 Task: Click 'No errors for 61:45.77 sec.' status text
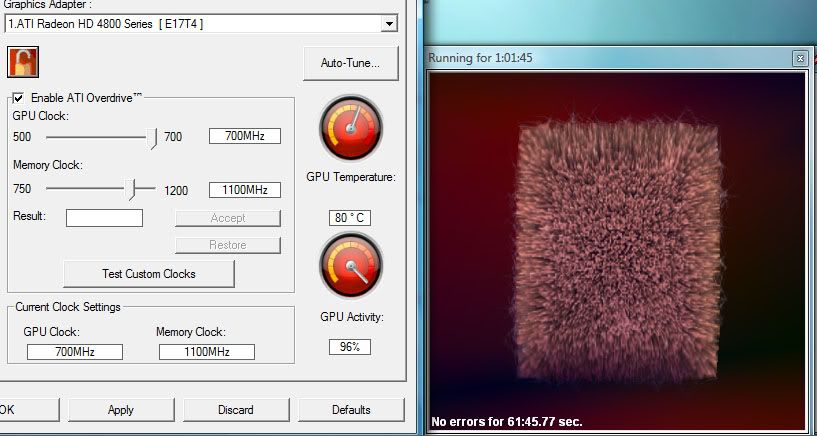point(506,421)
